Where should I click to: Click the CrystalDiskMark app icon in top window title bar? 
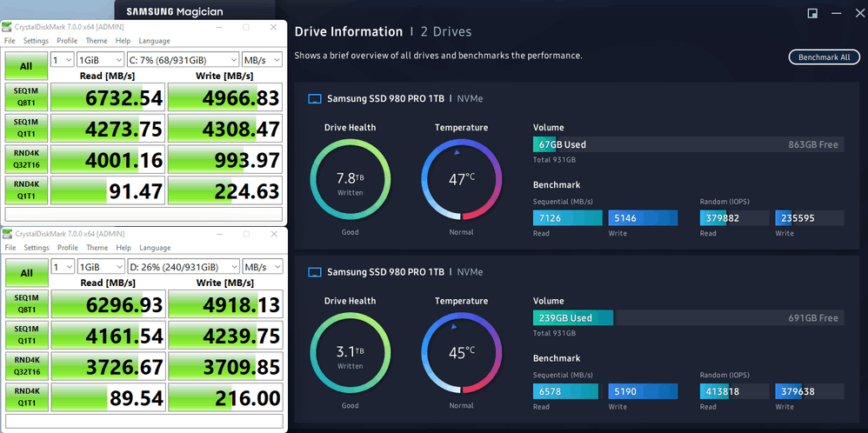pos(7,27)
